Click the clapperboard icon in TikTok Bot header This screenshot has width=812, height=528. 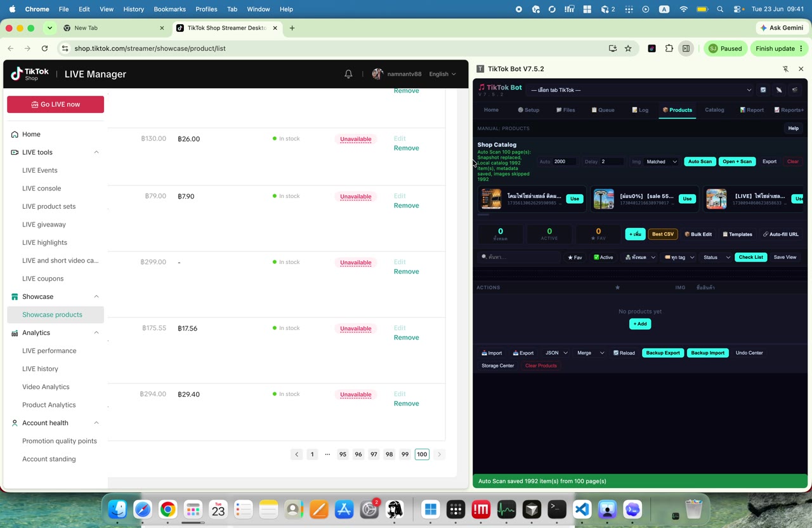click(x=795, y=90)
